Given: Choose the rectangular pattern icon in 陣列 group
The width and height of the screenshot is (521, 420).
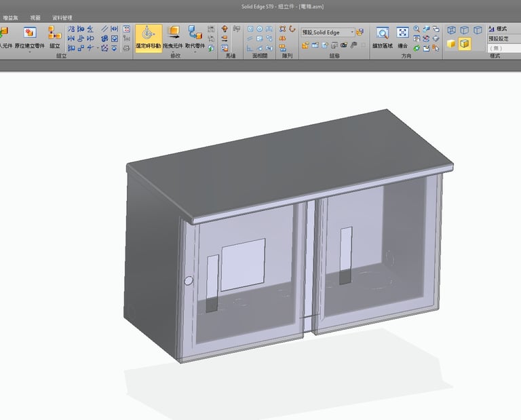Looking at the screenshot, I should tap(282, 29).
